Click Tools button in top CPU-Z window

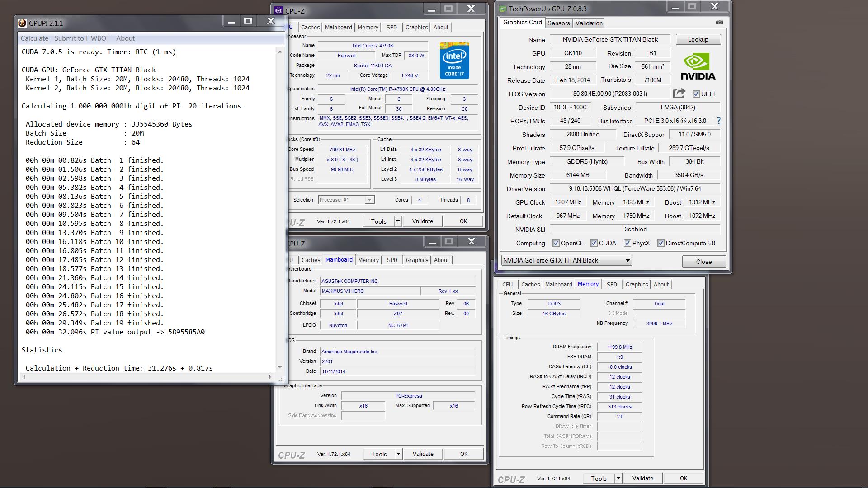[x=379, y=221]
